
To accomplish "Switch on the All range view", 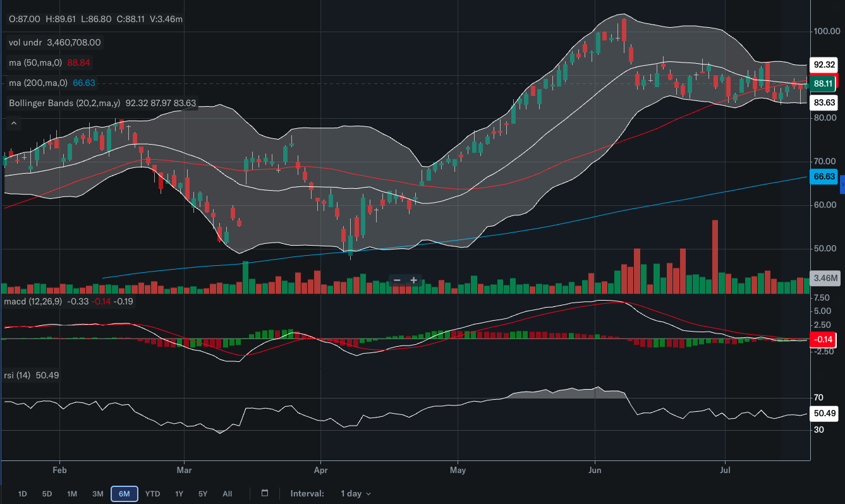I will 227,494.
